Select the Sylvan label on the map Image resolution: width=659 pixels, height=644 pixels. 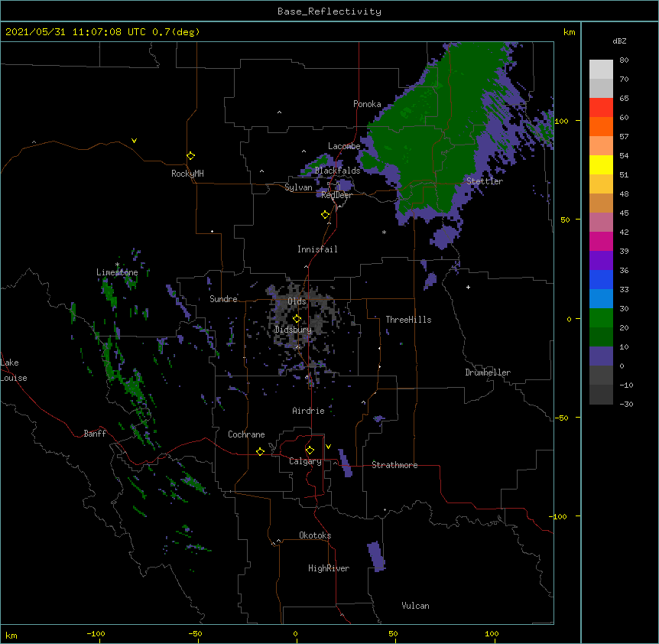tap(298, 187)
